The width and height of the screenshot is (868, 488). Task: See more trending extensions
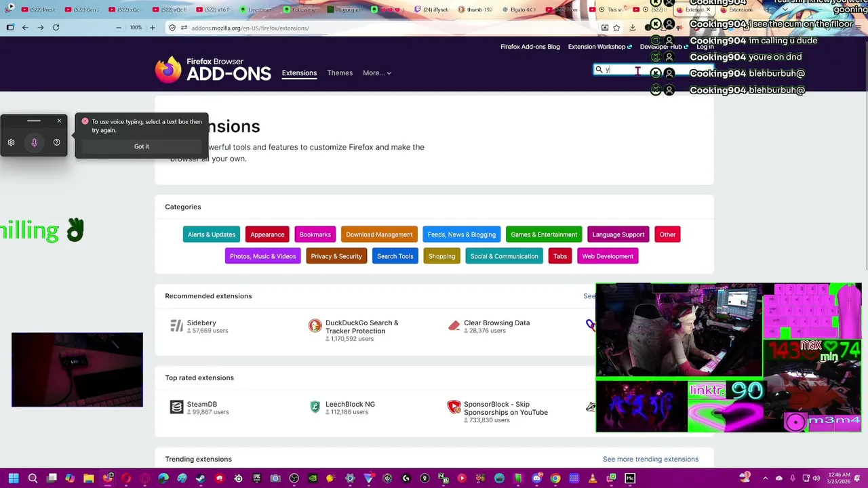pyautogui.click(x=650, y=460)
